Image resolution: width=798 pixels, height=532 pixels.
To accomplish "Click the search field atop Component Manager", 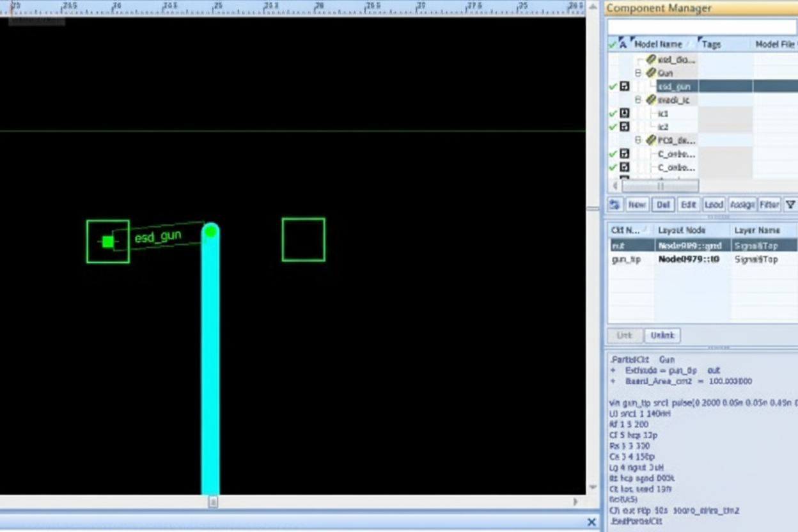I will click(x=700, y=26).
